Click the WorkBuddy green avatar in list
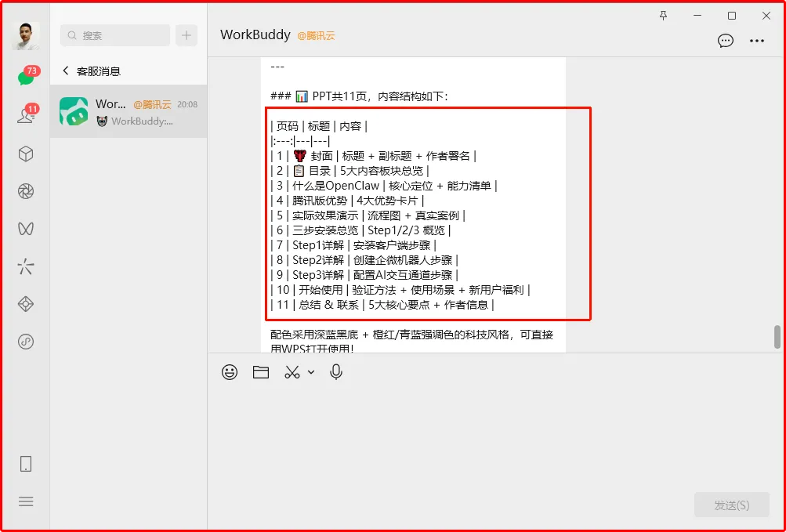 tap(74, 111)
